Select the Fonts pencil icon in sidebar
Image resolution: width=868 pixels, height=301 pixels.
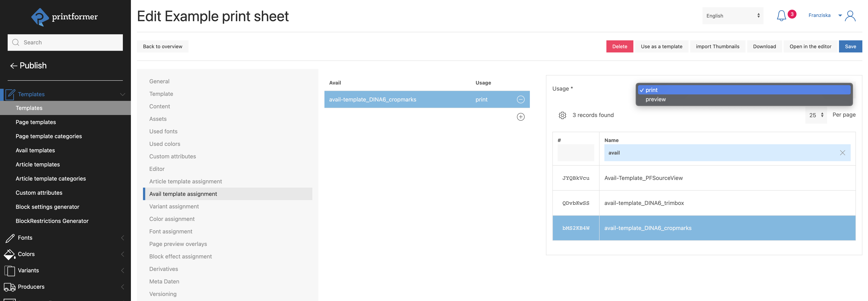tap(9, 238)
